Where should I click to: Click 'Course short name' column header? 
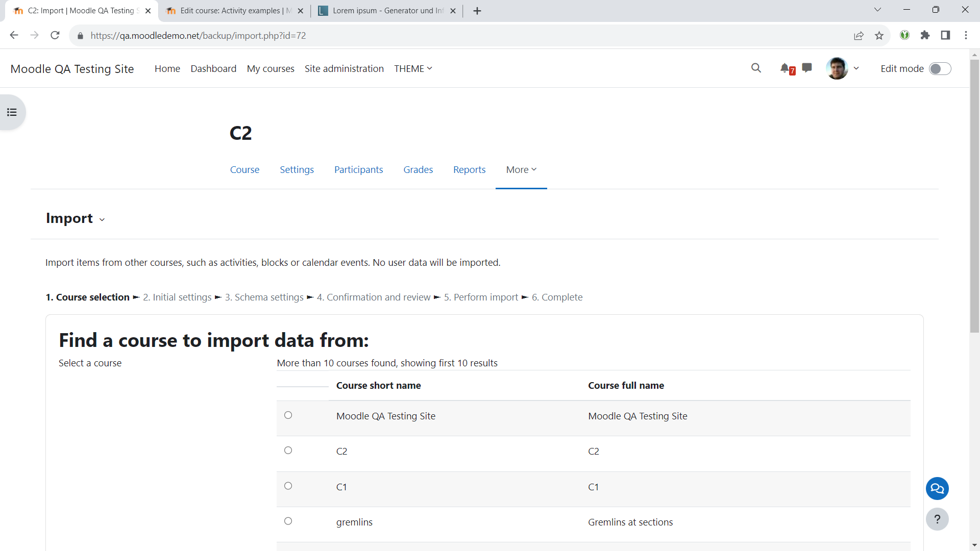coord(378,386)
